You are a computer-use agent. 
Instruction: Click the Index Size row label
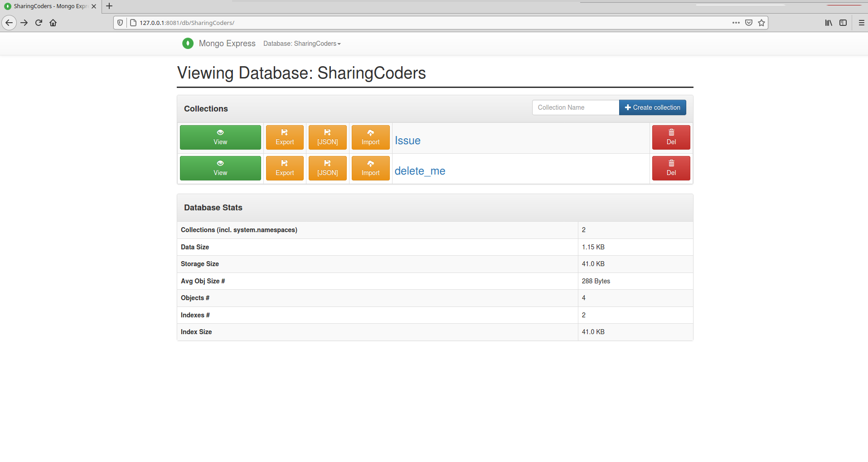[196, 332]
